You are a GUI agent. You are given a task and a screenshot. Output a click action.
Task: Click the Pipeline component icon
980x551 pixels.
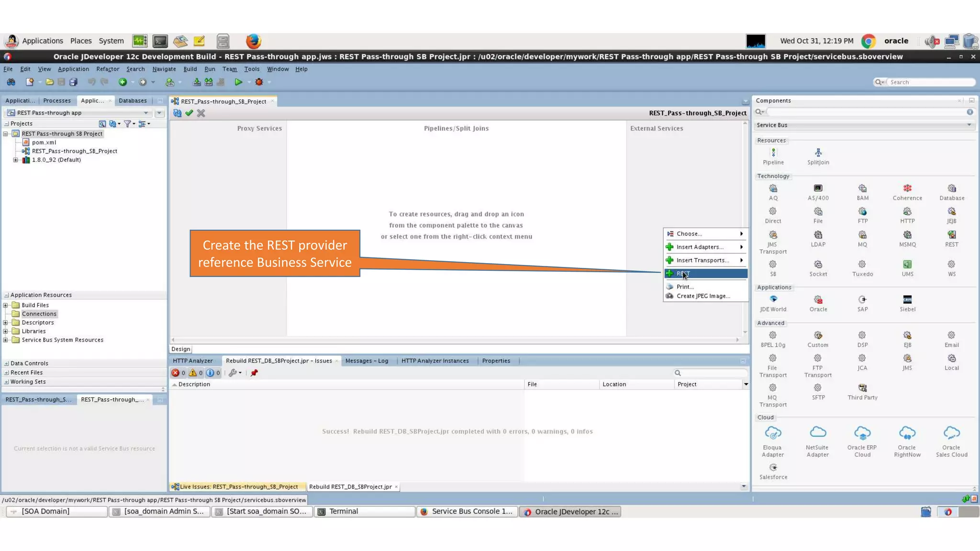tap(773, 153)
